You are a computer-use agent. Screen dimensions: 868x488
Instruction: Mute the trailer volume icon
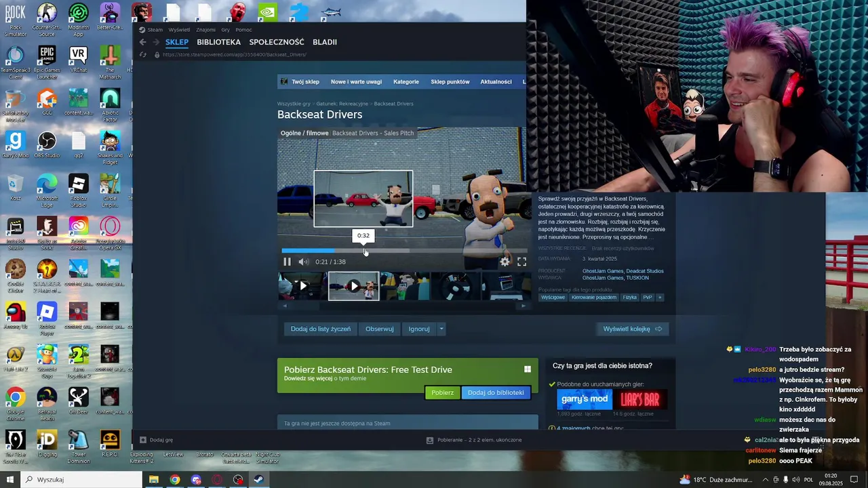point(303,262)
